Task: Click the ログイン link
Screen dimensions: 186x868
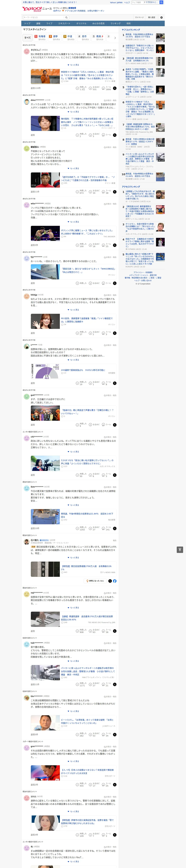Action: click(57, 11)
